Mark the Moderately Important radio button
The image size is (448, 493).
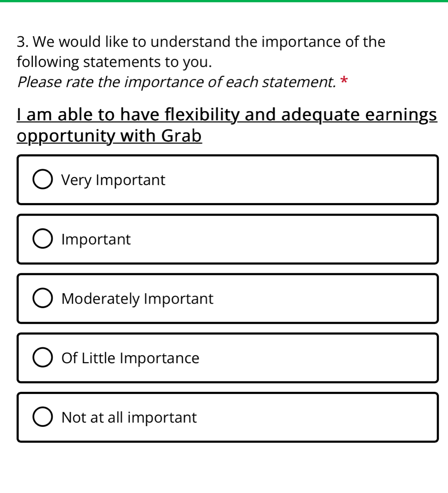42,299
